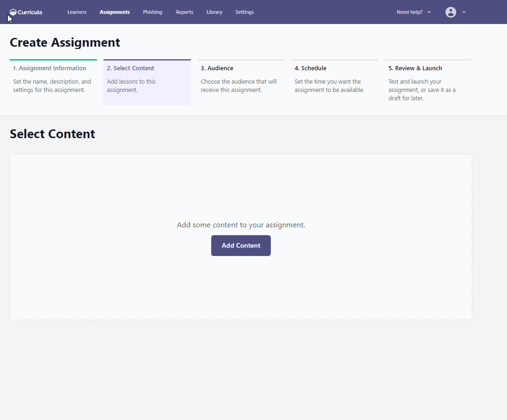The height and width of the screenshot is (420, 507).
Task: Open the Library menu
Action: 214,12
